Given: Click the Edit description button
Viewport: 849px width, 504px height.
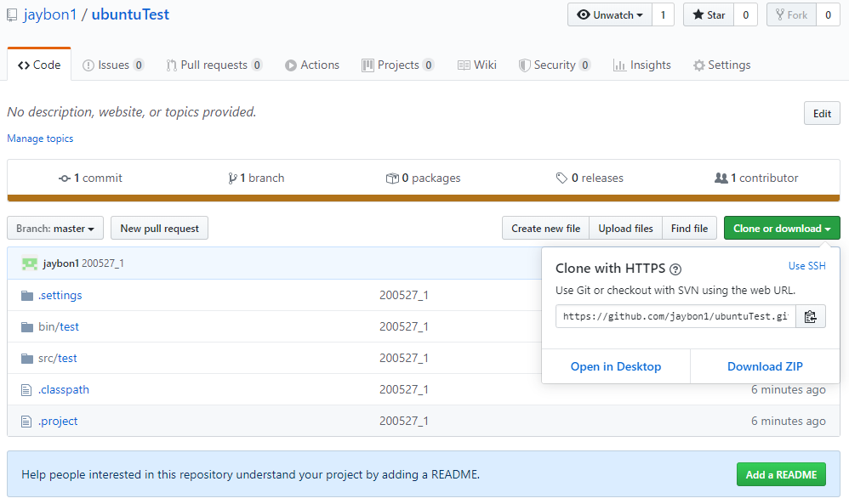Looking at the screenshot, I should coord(822,114).
